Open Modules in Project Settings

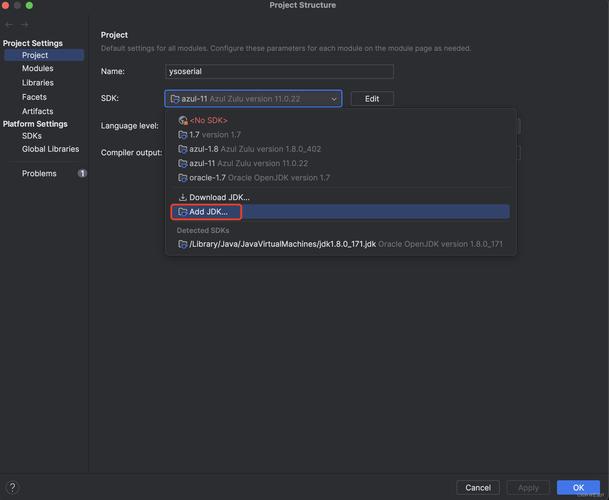click(38, 69)
